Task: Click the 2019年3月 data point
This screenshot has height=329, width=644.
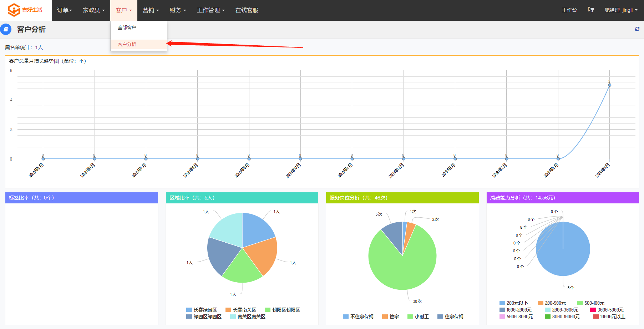Action: 558,159
